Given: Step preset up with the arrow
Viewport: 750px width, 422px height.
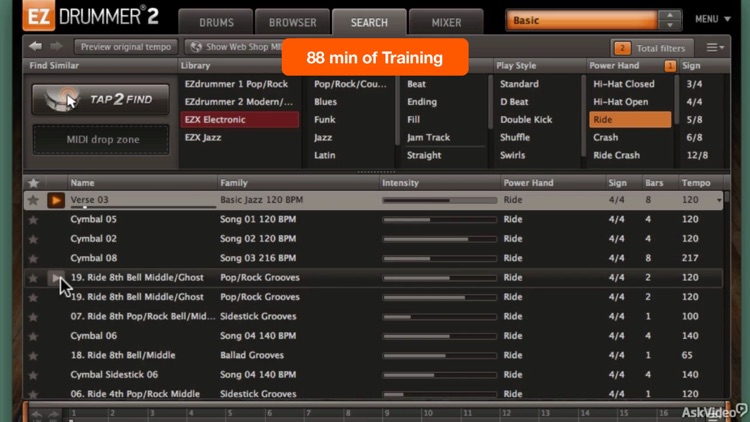Looking at the screenshot, I should tap(670, 15).
